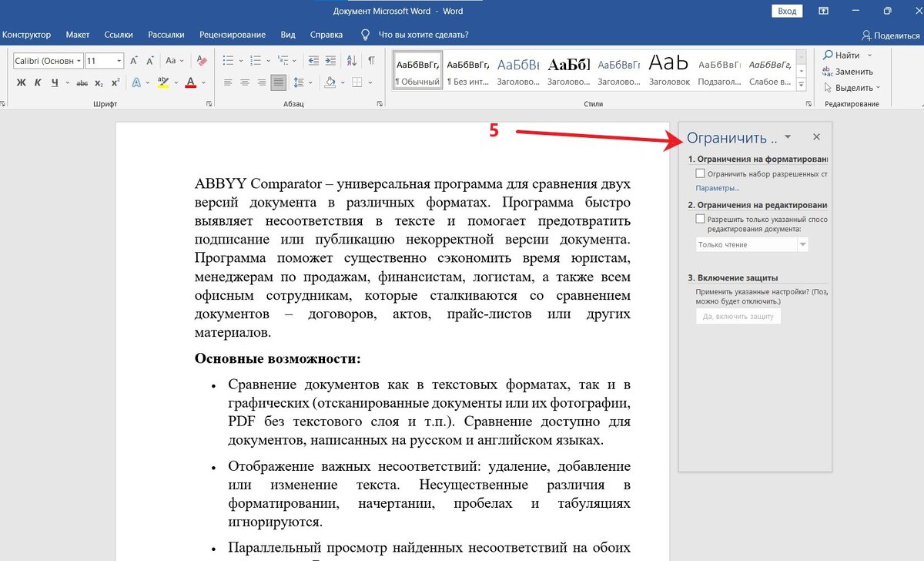924x561 pixels.
Task: Justify text to both margins
Action: 279,82
